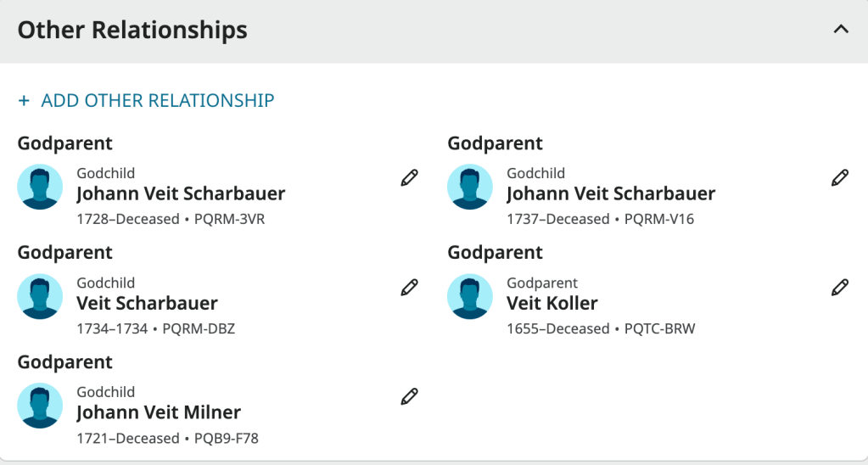Open Johann Veit Scharbauer 1737 person page

[611, 193]
